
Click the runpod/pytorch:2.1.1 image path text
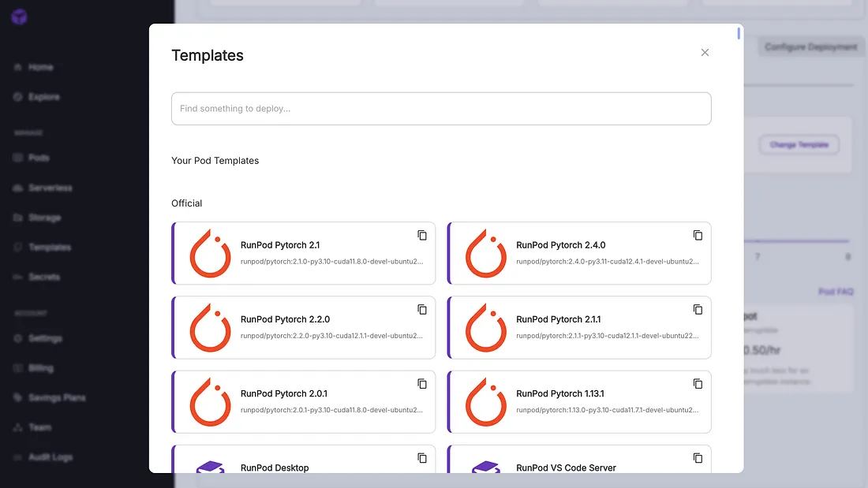coord(608,336)
